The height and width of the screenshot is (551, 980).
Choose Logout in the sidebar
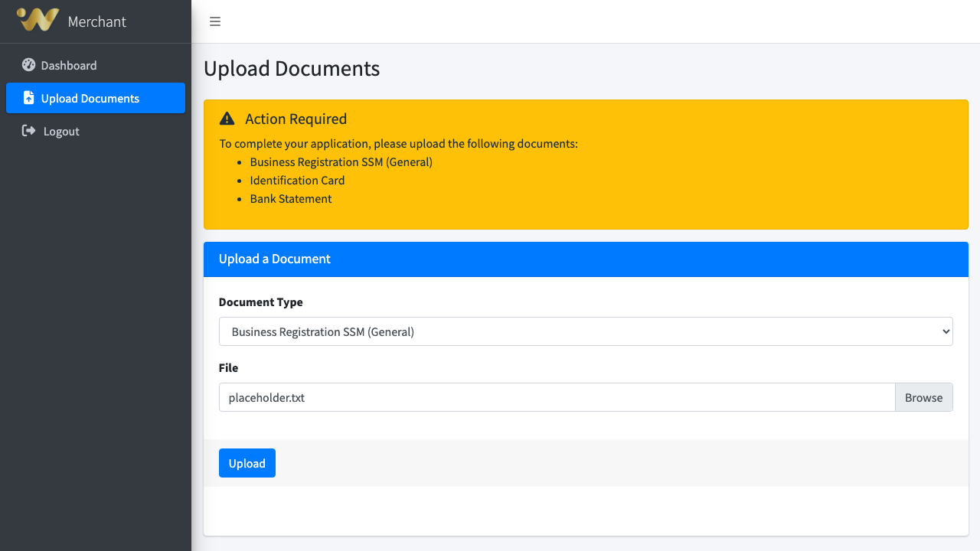coord(96,131)
